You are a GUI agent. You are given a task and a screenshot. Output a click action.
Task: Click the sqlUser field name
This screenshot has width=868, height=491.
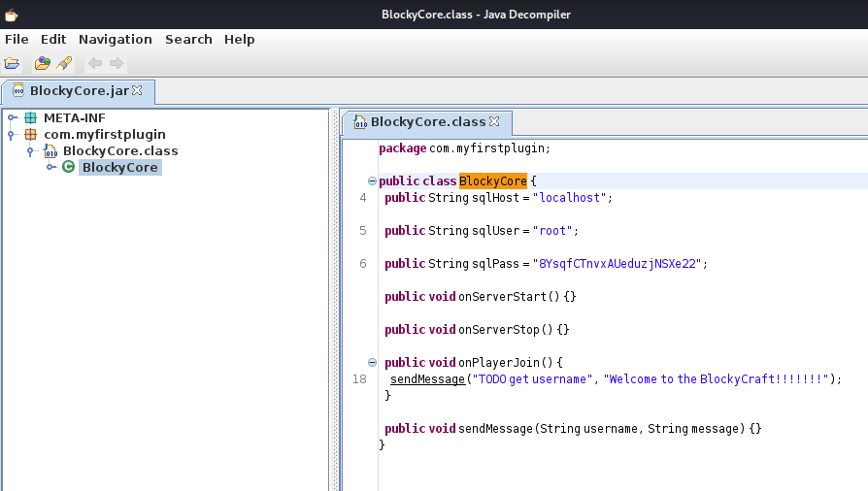pos(495,231)
